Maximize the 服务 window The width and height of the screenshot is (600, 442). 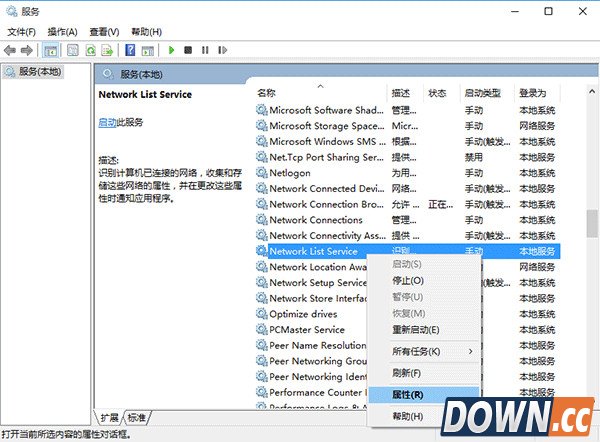pyautogui.click(x=548, y=11)
